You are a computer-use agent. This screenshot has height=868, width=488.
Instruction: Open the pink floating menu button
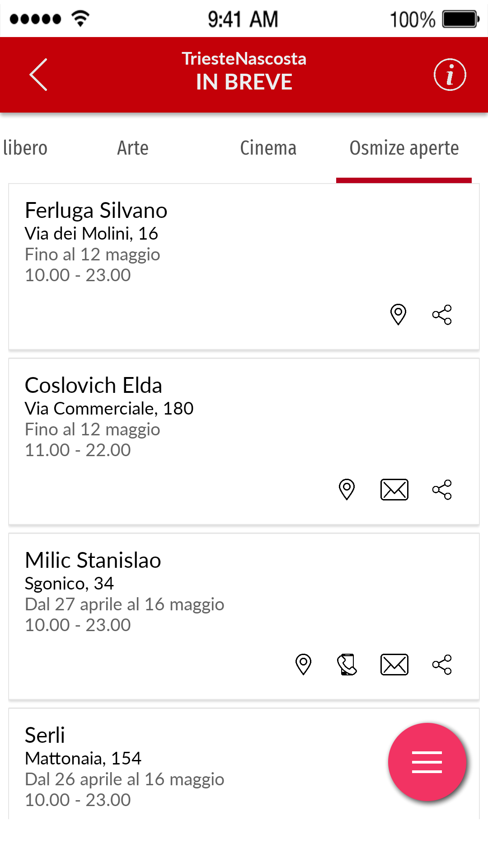click(x=427, y=762)
